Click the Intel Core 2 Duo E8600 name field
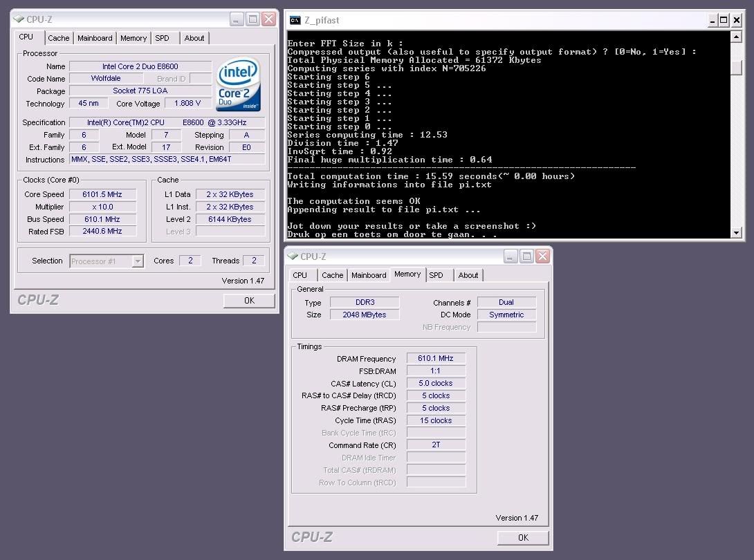 click(140, 66)
